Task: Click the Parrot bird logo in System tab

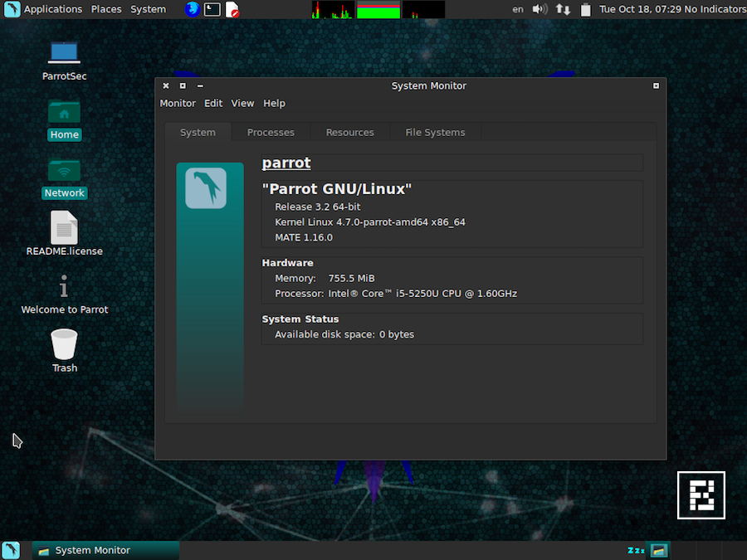Action: [x=206, y=188]
